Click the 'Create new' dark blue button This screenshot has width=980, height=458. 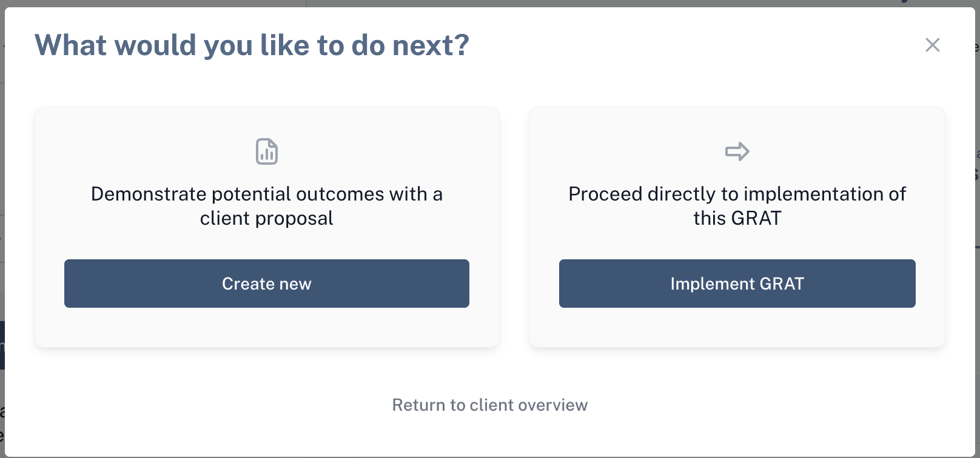tap(267, 284)
